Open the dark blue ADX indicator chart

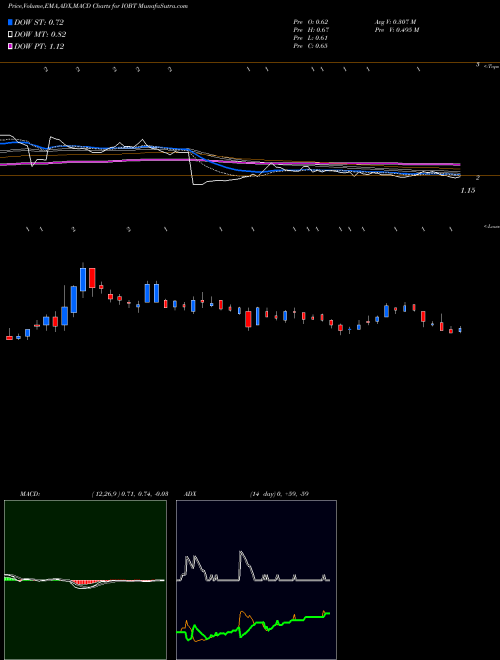(256, 580)
